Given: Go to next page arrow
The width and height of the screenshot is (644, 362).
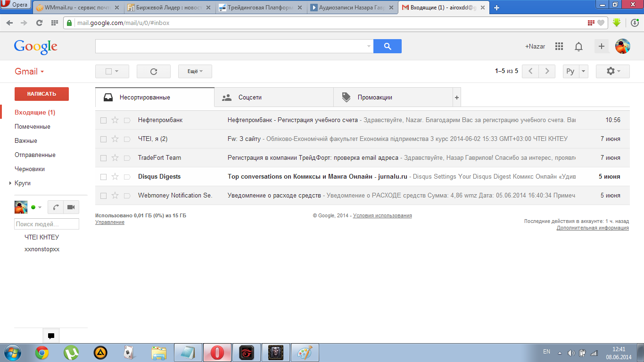Looking at the screenshot, I should [x=547, y=71].
